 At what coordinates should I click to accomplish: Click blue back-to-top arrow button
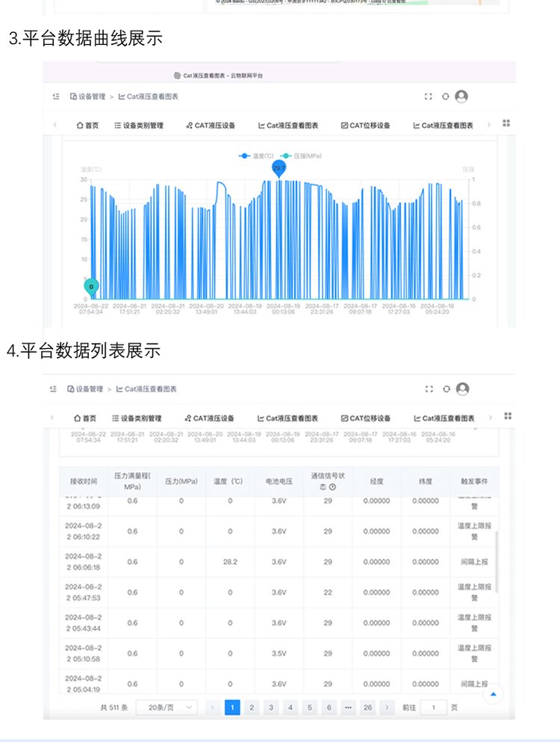click(x=493, y=695)
